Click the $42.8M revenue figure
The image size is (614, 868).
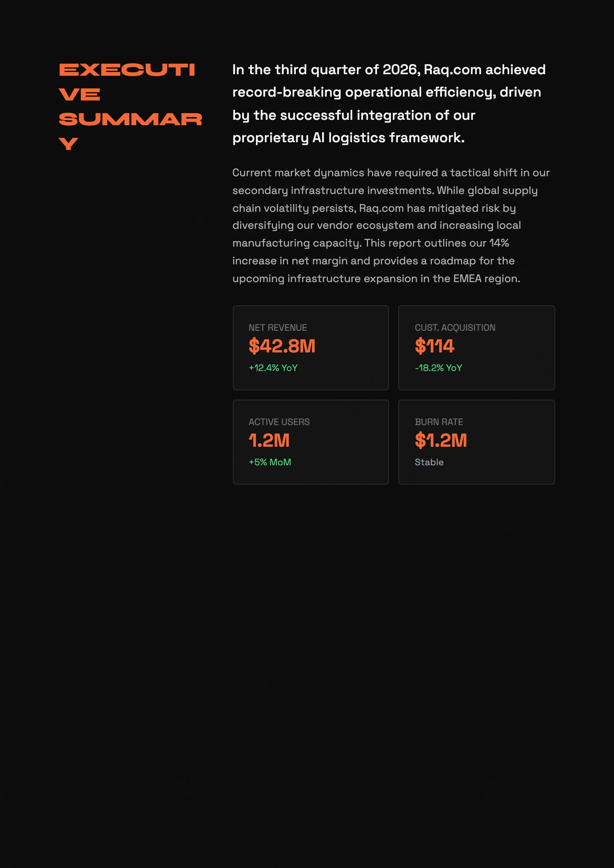pyautogui.click(x=282, y=346)
